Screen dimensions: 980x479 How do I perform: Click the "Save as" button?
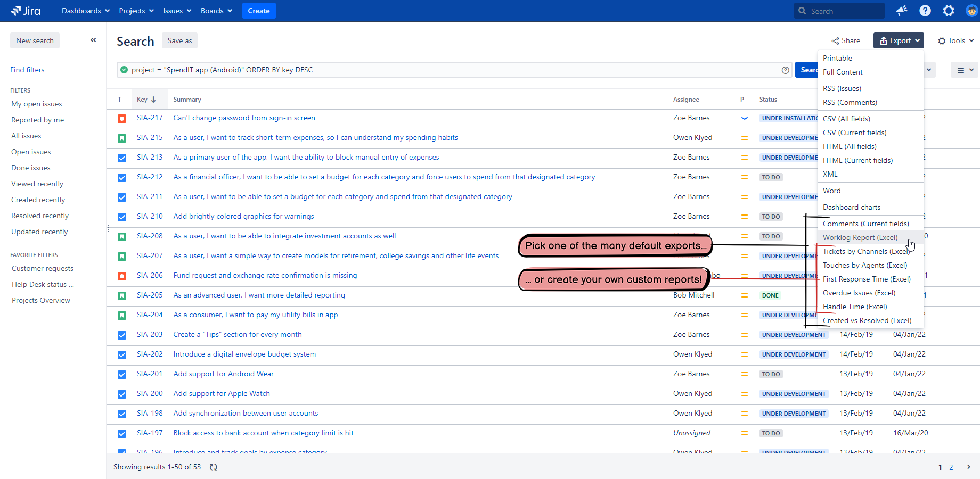(179, 40)
